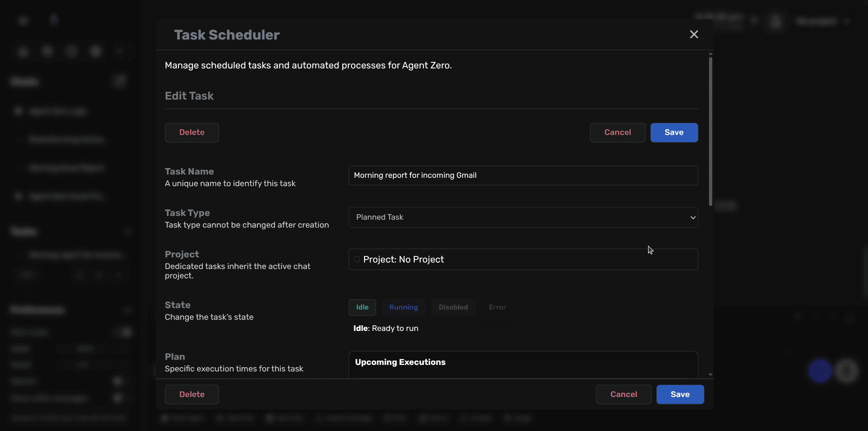Set task state to Running
The width and height of the screenshot is (868, 431).
tap(403, 307)
